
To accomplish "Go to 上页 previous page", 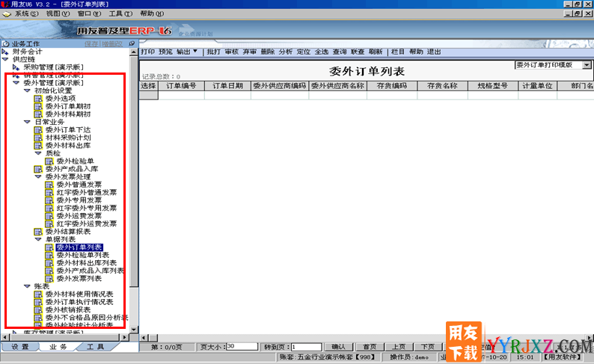I will click(399, 347).
